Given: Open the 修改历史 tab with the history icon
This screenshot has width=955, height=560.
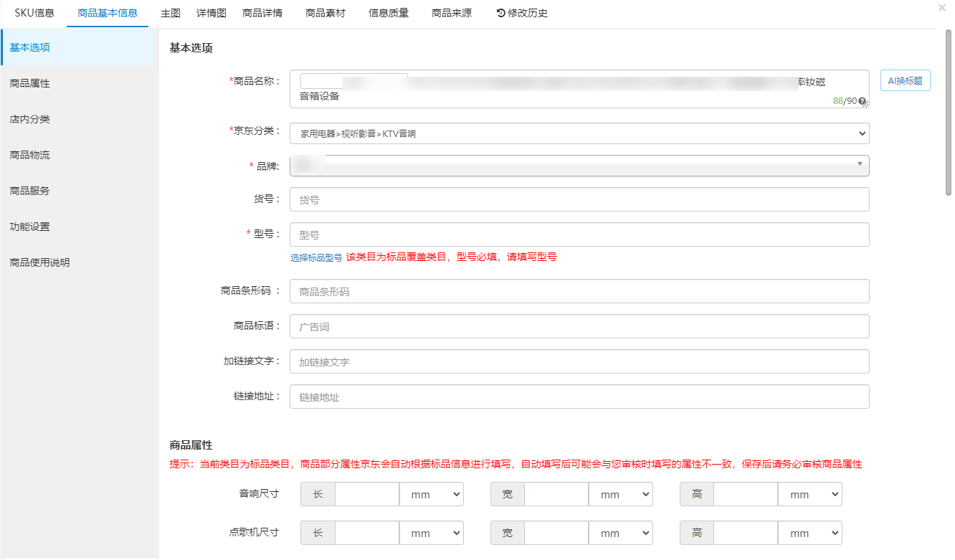Looking at the screenshot, I should click(x=522, y=13).
